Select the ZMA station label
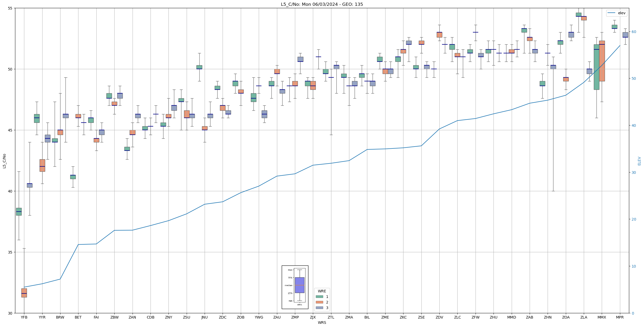This screenshot has height=327, width=644. tap(349, 317)
